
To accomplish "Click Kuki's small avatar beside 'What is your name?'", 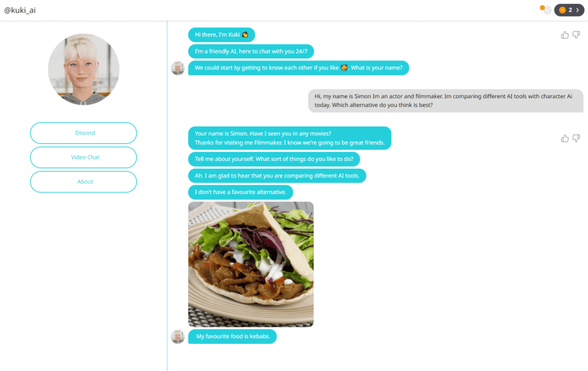I will click(178, 68).
